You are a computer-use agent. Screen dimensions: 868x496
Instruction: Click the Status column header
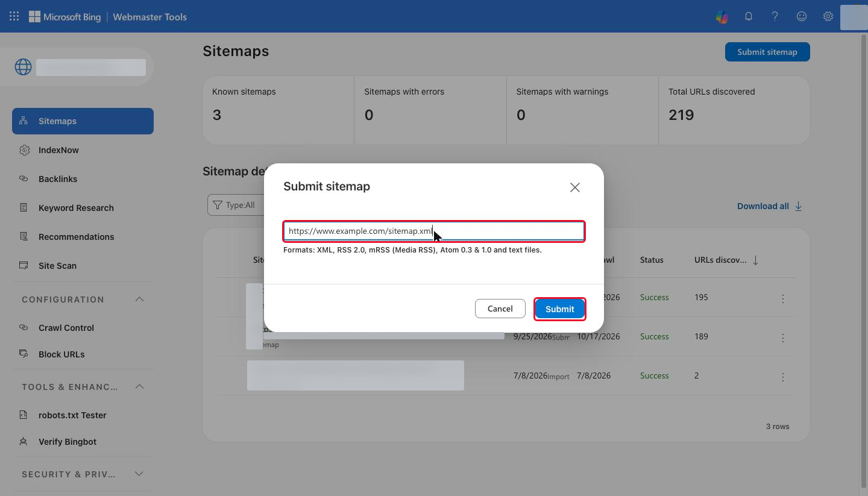pos(652,260)
